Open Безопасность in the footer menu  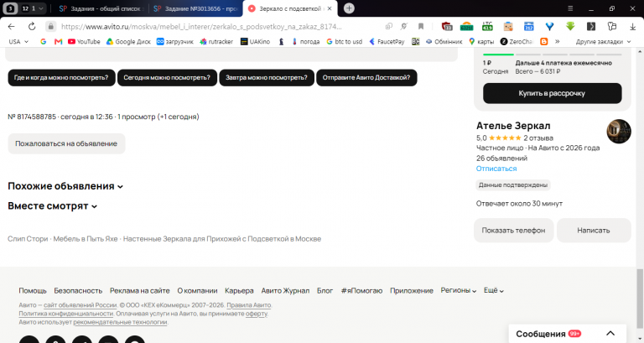(x=78, y=290)
